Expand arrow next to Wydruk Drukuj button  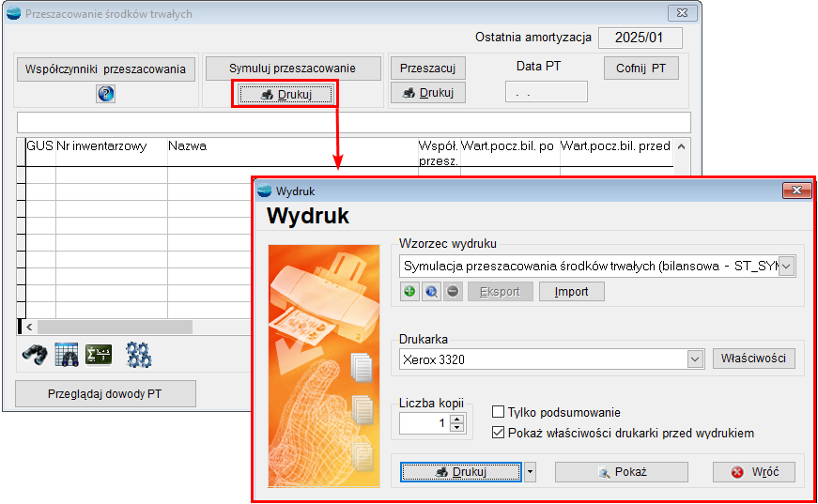pos(530,472)
